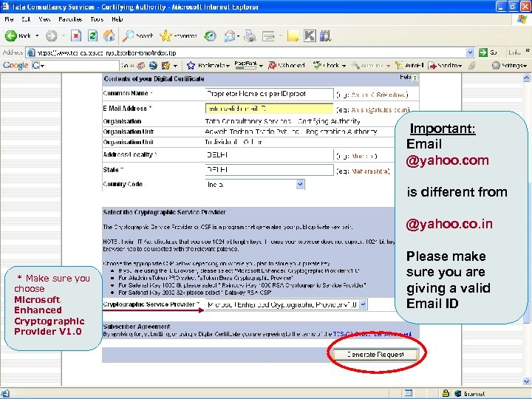Image resolution: width=532 pixels, height=399 pixels.
Task: Open the yellow note Discuss icon
Action: 293,35
